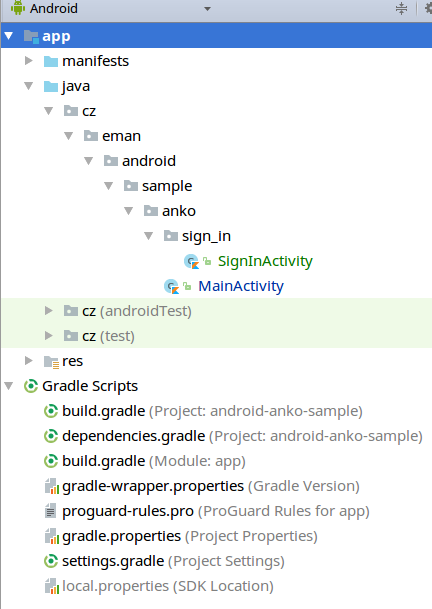This screenshot has width=432, height=609.
Task: Click the Gradle Scripts group icon
Action: click(x=31, y=386)
